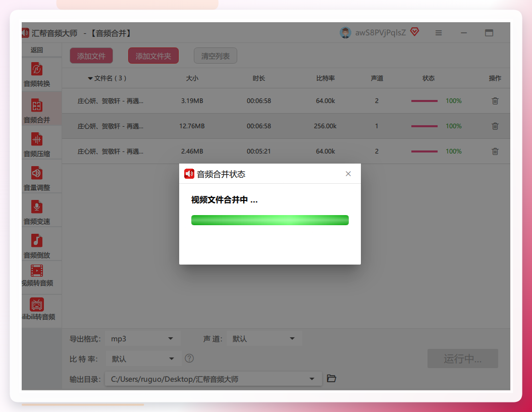Click progress bar of 3.19MB file
The width and height of the screenshot is (532, 412).
click(424, 101)
